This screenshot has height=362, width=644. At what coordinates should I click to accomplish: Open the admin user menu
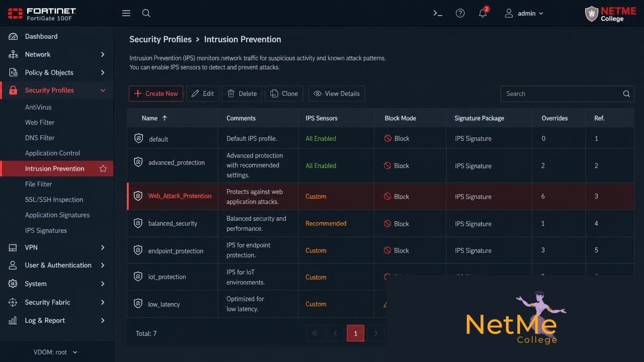pyautogui.click(x=524, y=13)
